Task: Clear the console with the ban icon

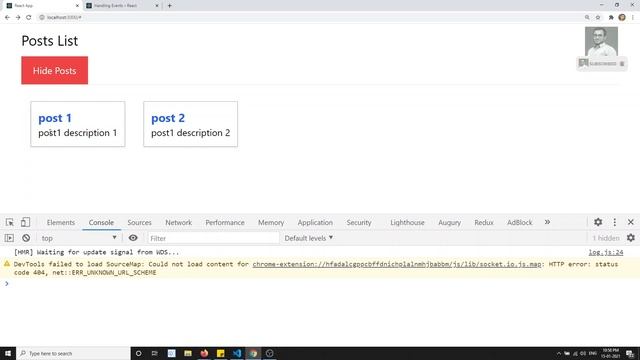Action: click(x=26, y=238)
